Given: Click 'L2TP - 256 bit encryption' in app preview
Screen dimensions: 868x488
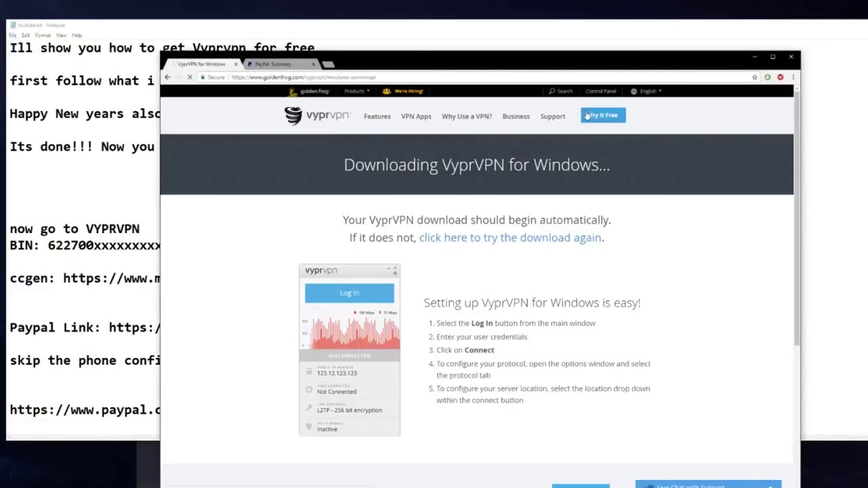Looking at the screenshot, I should pyautogui.click(x=349, y=410).
